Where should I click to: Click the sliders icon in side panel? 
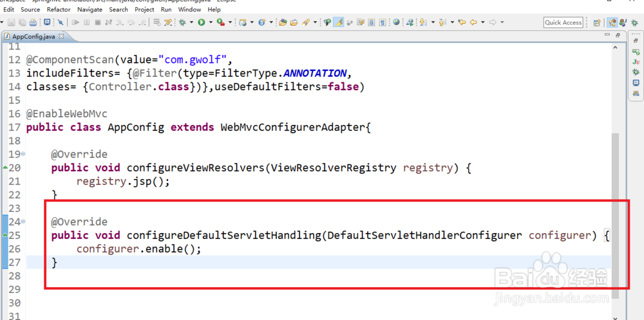pos(636,93)
